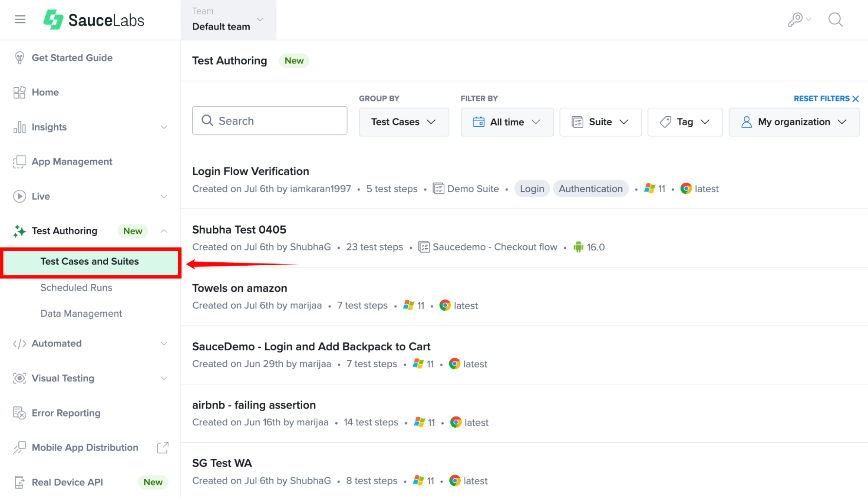Click the Android version "16.0" text
868x497 pixels.
point(596,247)
